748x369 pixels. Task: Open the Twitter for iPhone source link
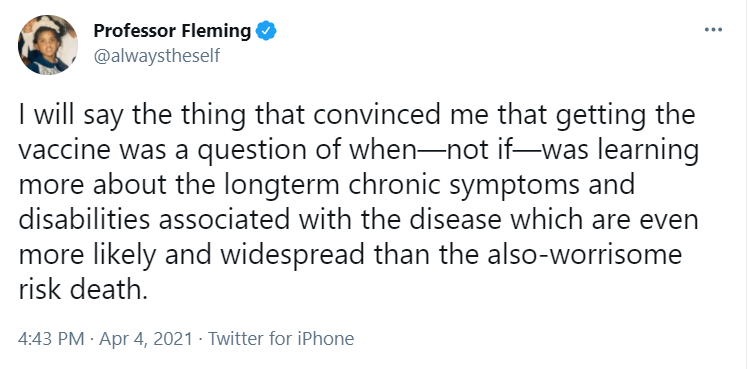281,339
